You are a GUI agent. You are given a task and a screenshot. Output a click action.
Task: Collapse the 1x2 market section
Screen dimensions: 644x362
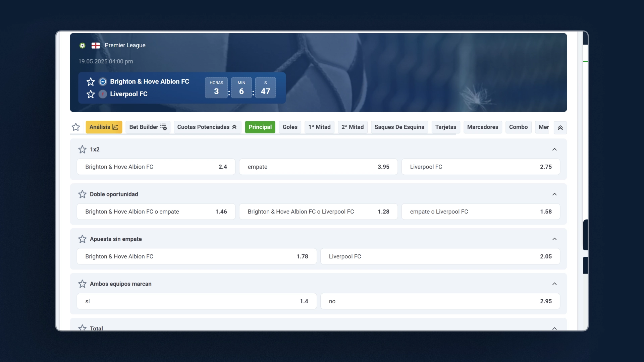554,149
